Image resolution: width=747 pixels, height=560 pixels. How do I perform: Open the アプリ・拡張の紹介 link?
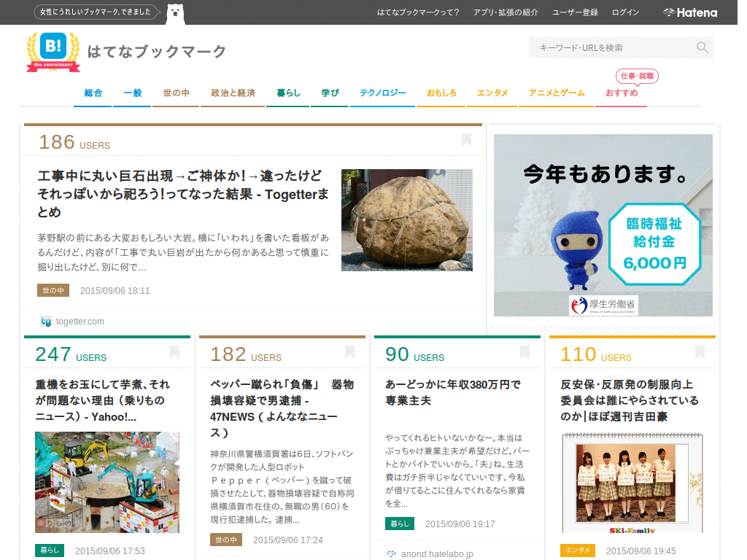point(506,12)
